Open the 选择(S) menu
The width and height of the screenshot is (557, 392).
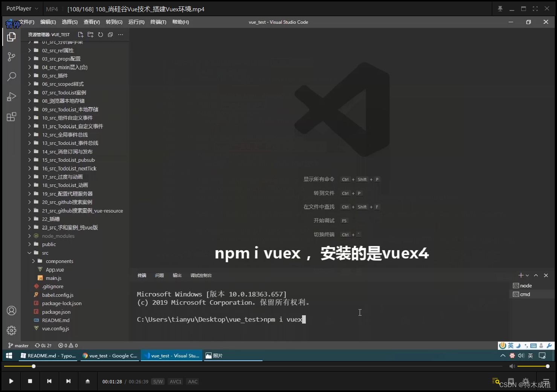[x=70, y=22]
